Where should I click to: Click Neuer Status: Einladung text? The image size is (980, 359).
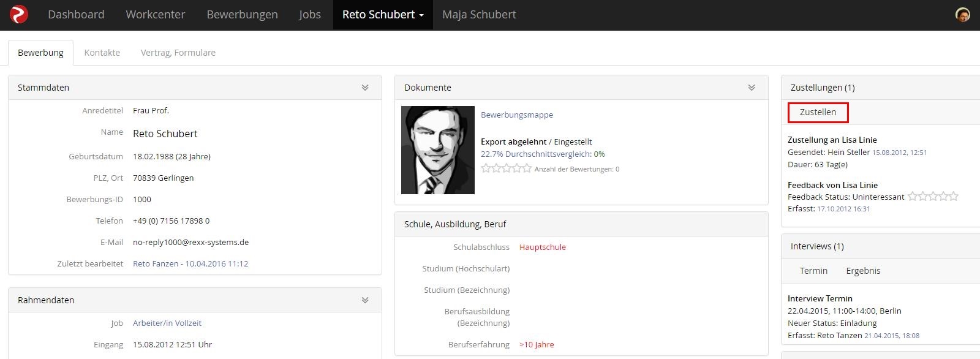[832, 323]
